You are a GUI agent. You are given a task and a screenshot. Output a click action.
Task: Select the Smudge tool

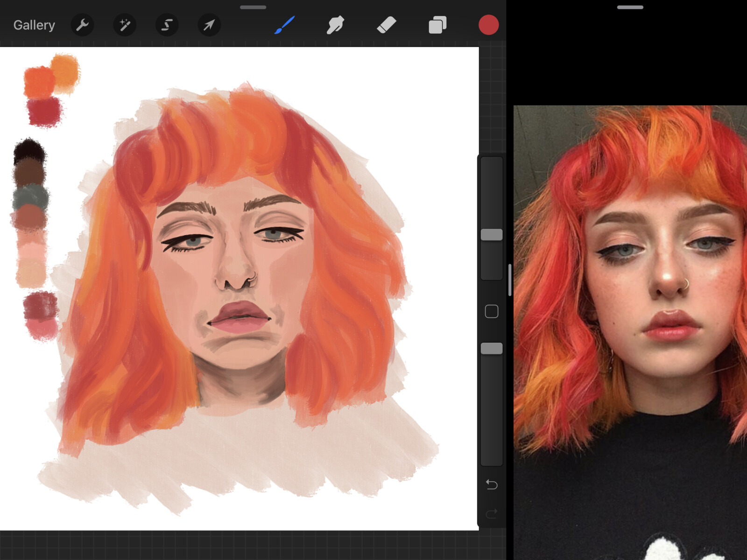[335, 25]
